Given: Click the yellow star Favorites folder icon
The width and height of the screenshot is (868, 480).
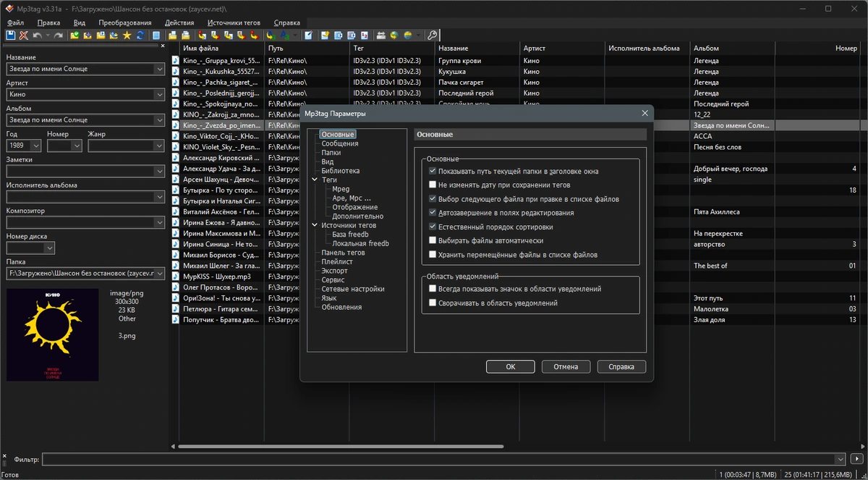Looking at the screenshot, I should (x=127, y=35).
